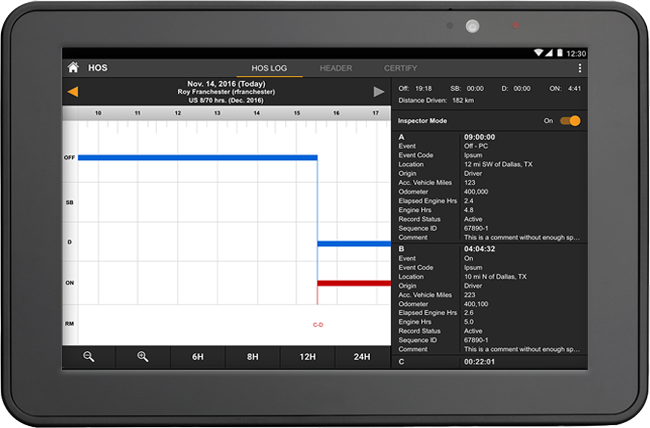650x428 pixels.
Task: Tap the D: 00:00 total
Action: click(516, 88)
